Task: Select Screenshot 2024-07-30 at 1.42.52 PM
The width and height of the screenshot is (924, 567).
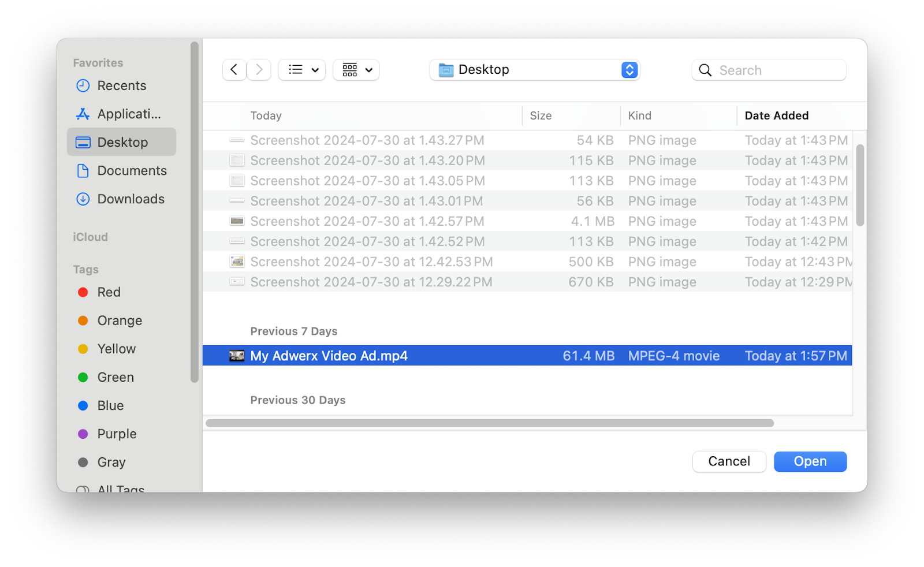Action: click(x=527, y=241)
